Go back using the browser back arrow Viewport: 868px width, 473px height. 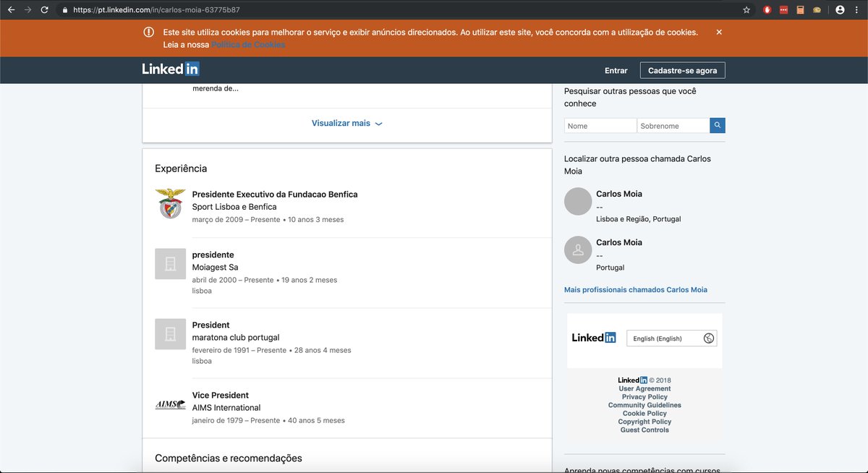pos(10,10)
